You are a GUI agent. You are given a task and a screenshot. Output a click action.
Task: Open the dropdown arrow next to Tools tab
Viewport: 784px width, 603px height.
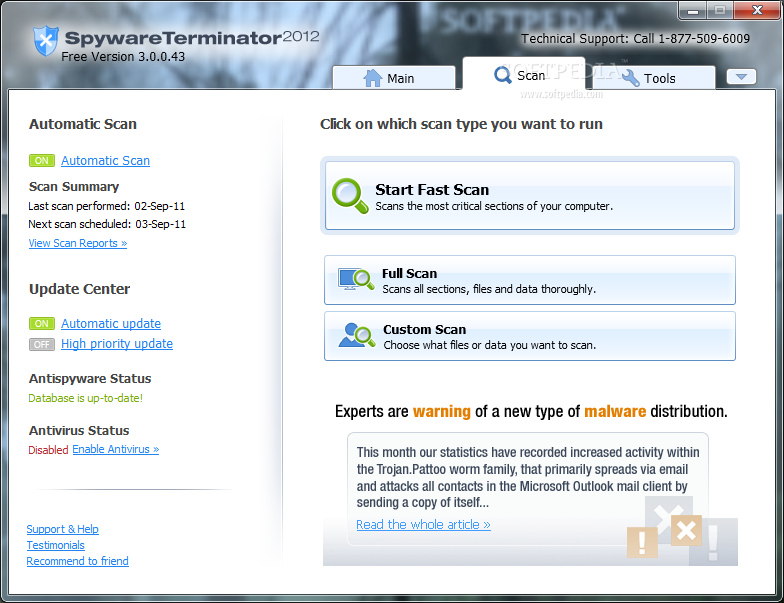tap(741, 77)
